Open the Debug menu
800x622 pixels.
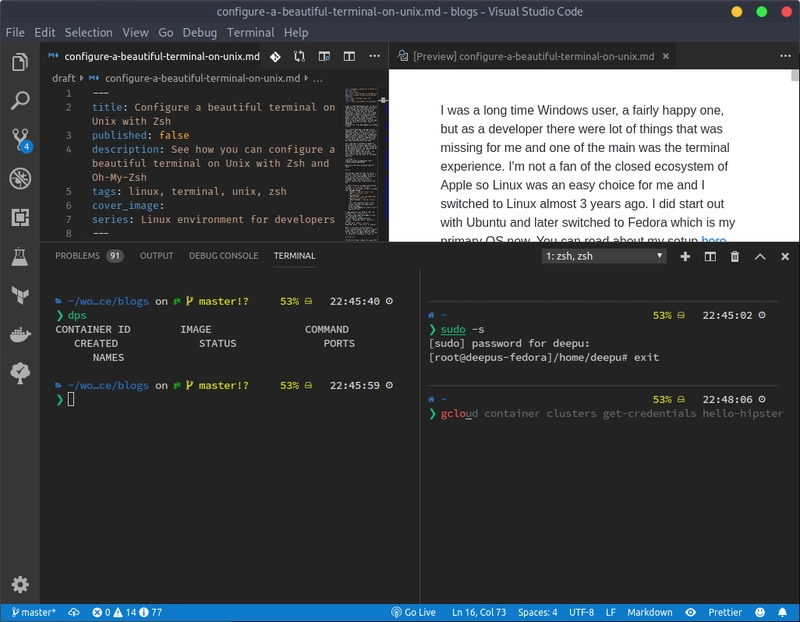click(x=199, y=33)
